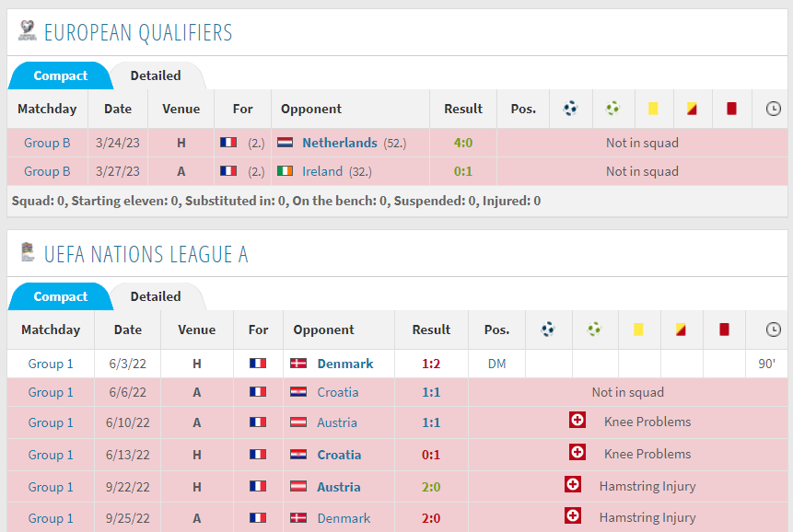
Task: Click the minutes played clock icon in Nations League header
Action: coord(774,330)
